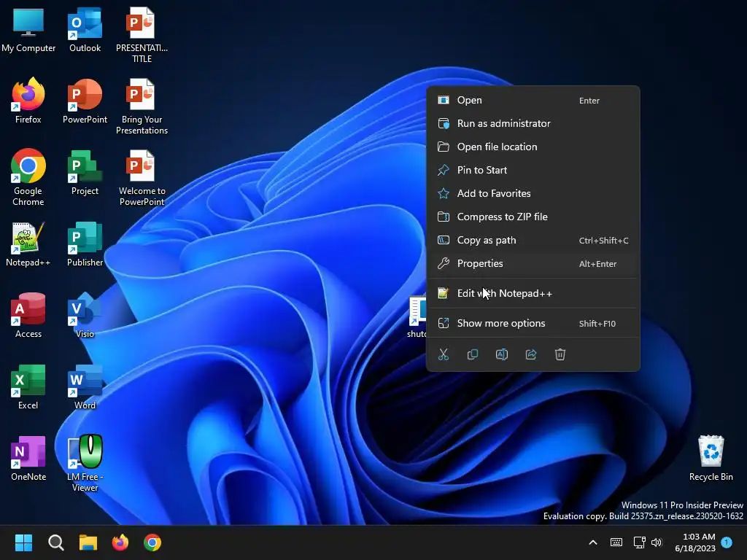Image resolution: width=747 pixels, height=560 pixels.
Task: Select the OneNote desktop shortcut
Action: [x=28, y=458]
